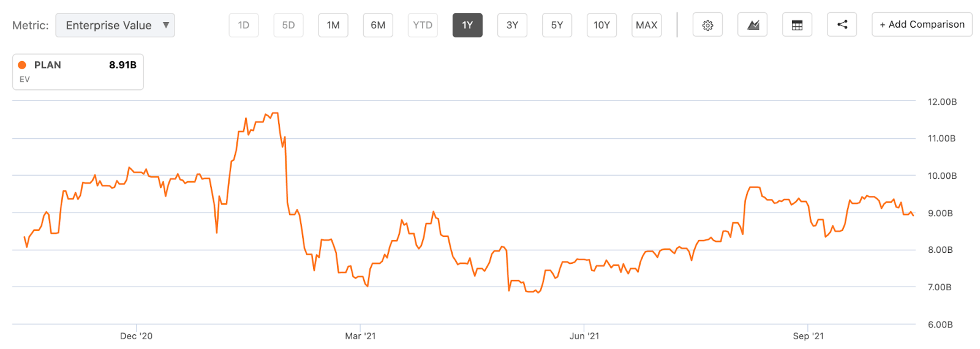The height and width of the screenshot is (349, 980).
Task: Click the 12.00B y-axis label
Action: 942,102
